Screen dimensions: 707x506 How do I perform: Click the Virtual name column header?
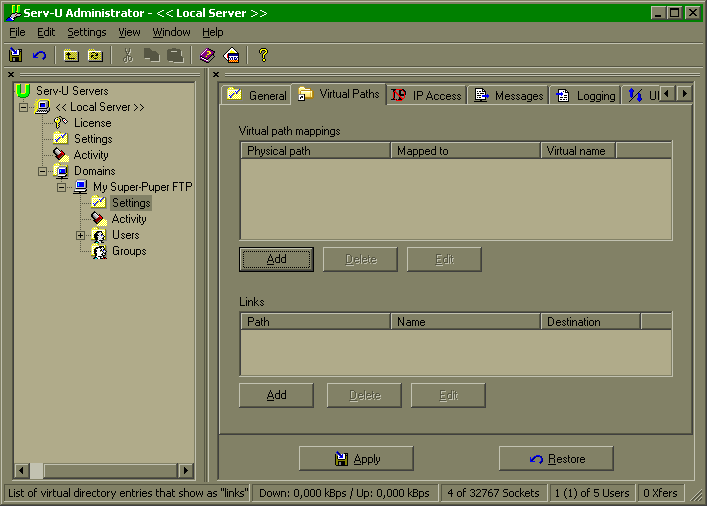coord(578,151)
